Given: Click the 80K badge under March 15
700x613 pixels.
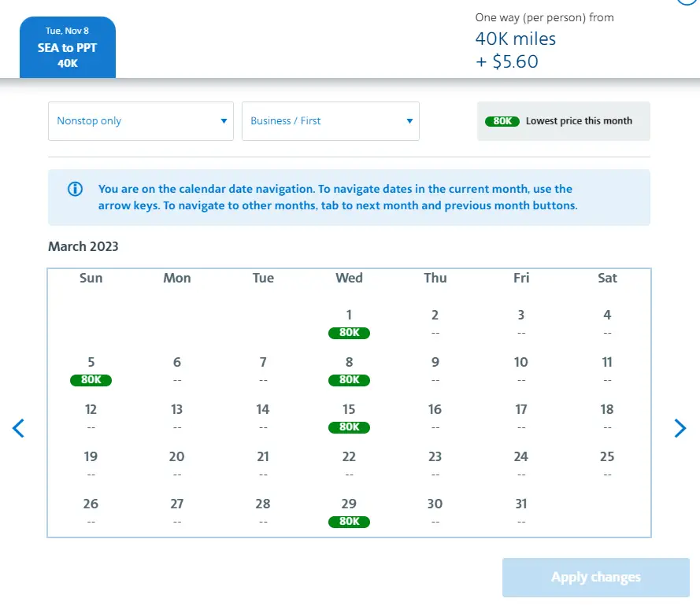Looking at the screenshot, I should [349, 427].
